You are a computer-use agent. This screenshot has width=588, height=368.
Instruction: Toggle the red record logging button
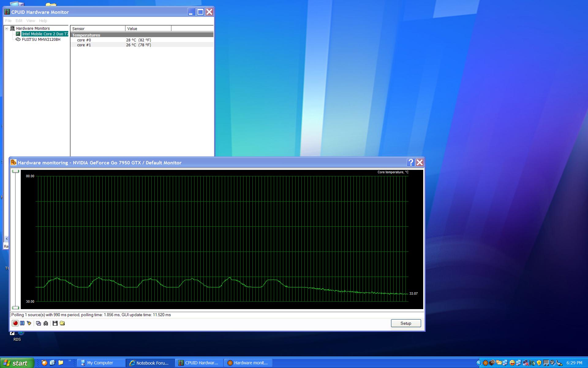15,323
